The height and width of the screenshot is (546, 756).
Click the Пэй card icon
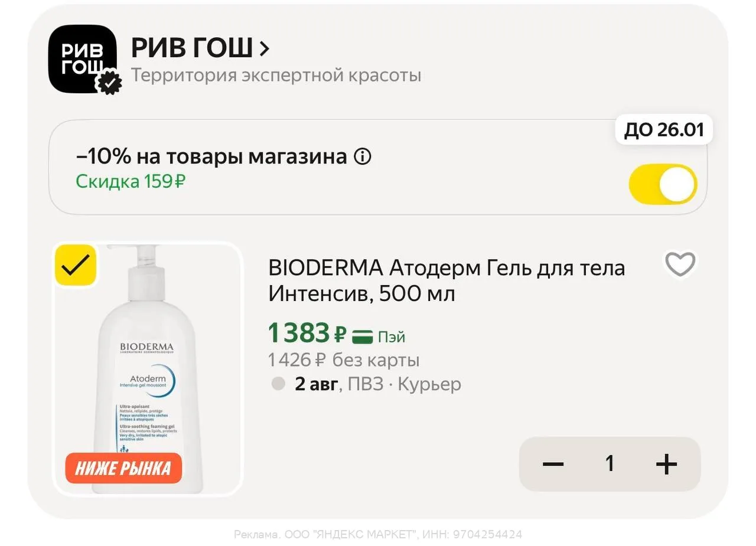(362, 337)
